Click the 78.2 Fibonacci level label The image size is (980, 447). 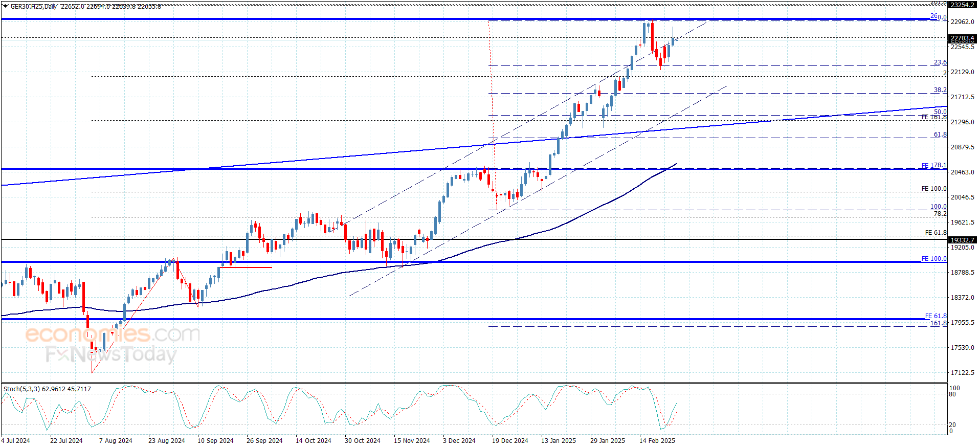(940, 214)
